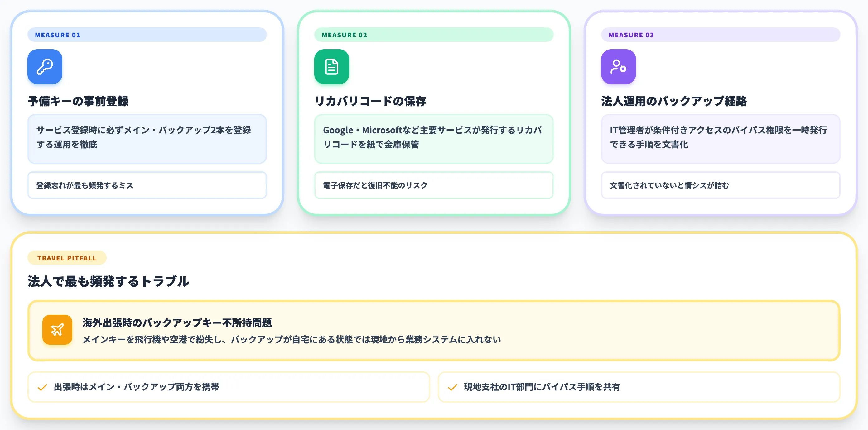Click the TRAVEL PITFALL badge
This screenshot has width=868, height=430.
pos(67,258)
